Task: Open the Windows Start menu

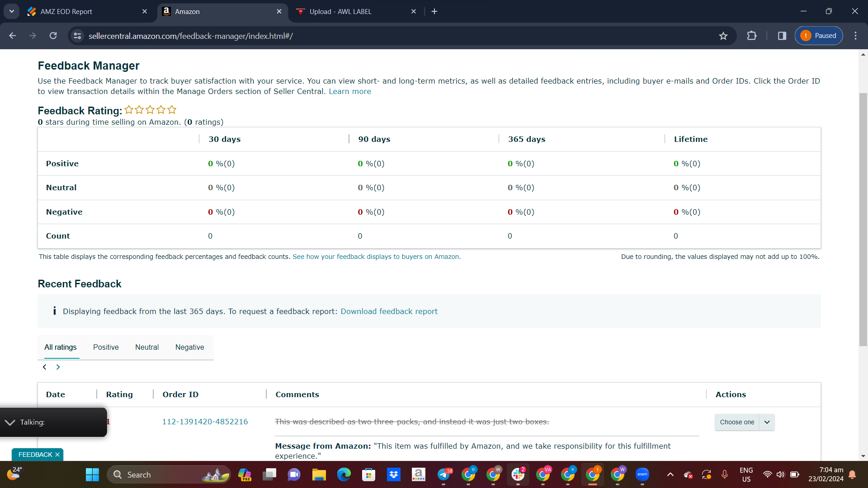Action: (92, 474)
